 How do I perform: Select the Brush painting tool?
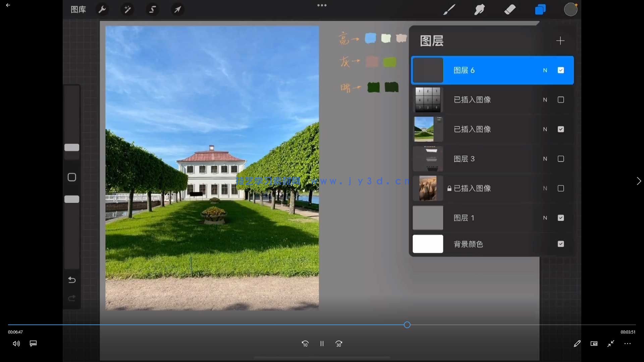(x=449, y=9)
